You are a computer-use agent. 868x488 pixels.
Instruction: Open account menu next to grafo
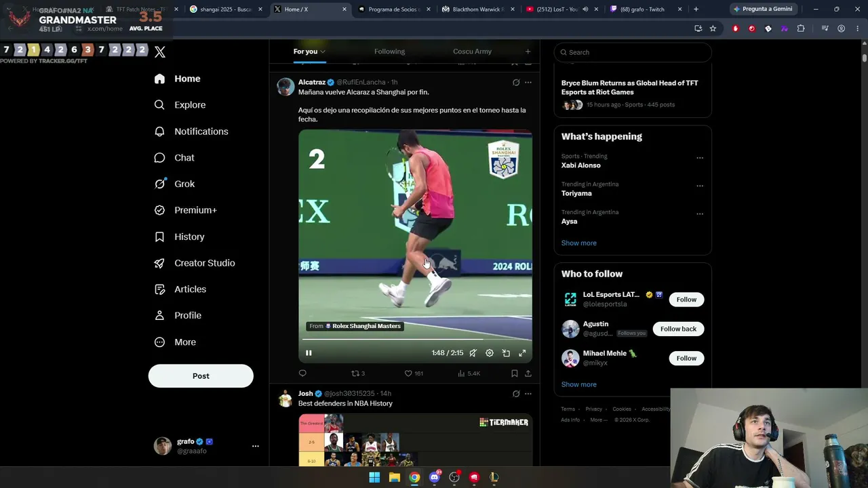point(256,446)
